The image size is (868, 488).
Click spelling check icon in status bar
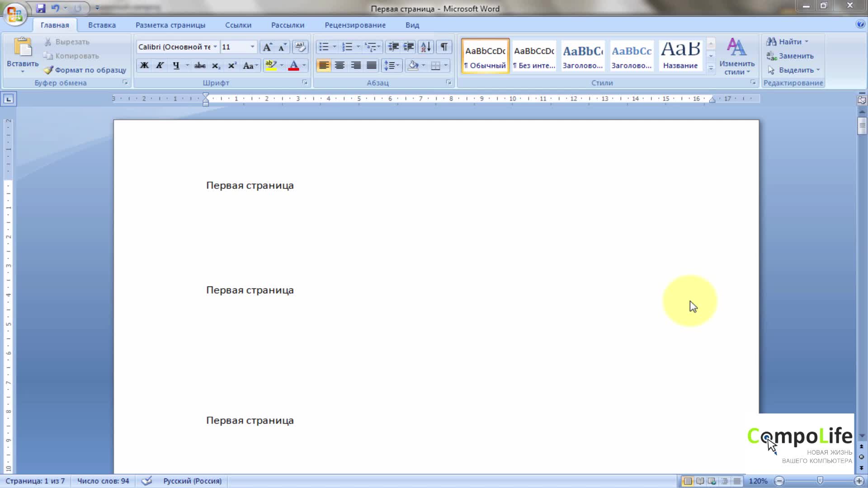click(x=146, y=481)
